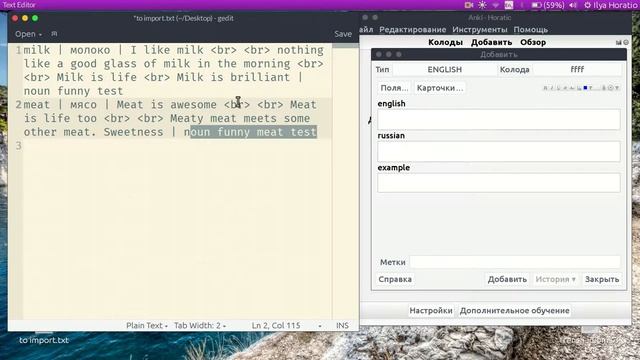This screenshot has width=640, height=360.
Task: Open the История dropdown button
Action: click(555, 279)
